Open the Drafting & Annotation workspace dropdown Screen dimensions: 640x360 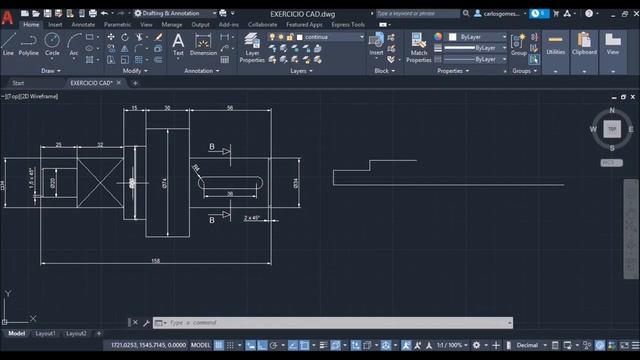[176, 13]
